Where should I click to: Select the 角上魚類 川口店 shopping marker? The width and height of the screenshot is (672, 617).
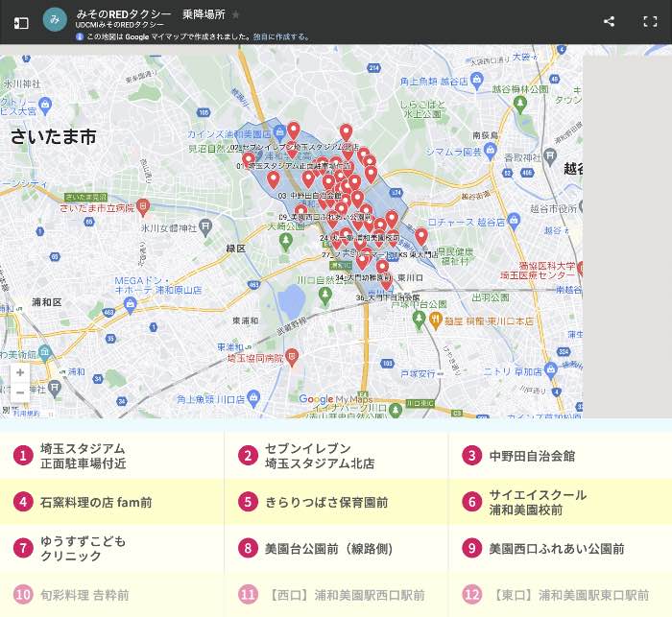pos(253,398)
